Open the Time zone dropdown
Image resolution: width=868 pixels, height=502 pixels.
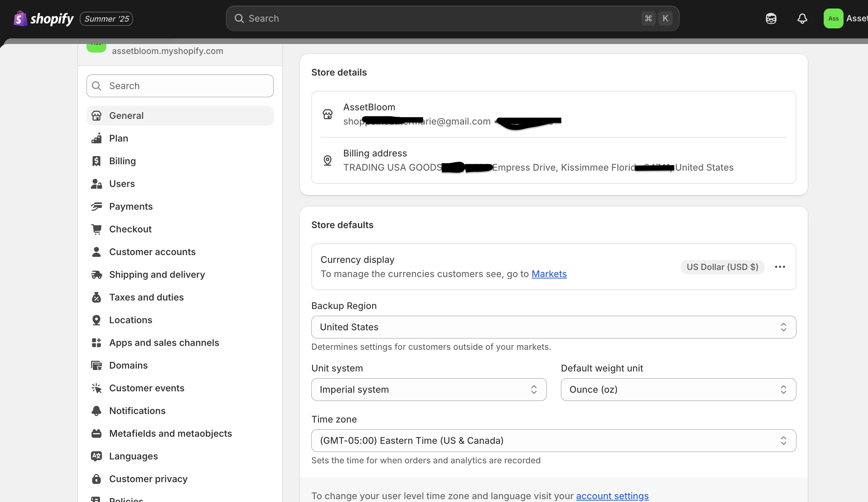[x=553, y=441]
